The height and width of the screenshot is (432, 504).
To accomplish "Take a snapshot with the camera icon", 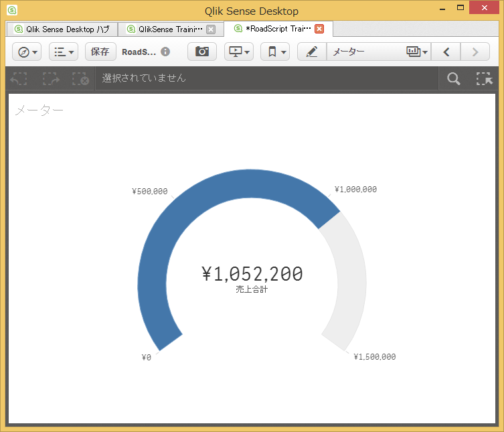I will coord(201,52).
